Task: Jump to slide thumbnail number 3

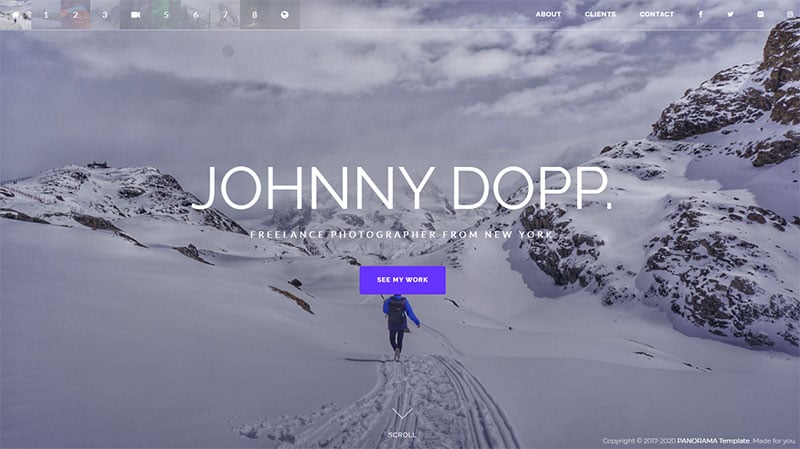Action: (x=105, y=15)
